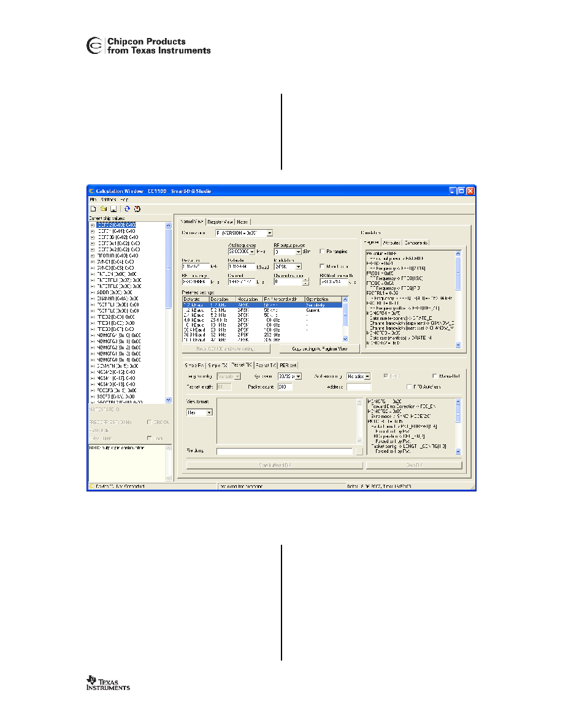Select the Simple TX tab

click(x=217, y=365)
